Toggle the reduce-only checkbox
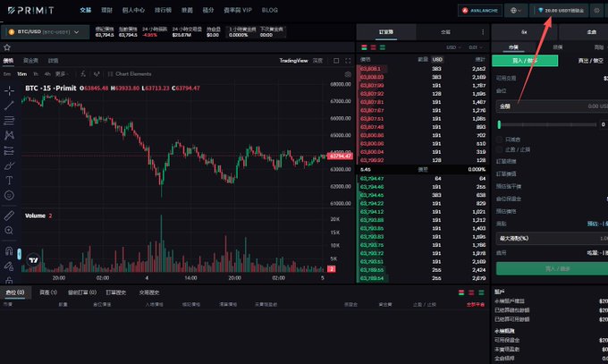608x364 pixels. point(499,140)
